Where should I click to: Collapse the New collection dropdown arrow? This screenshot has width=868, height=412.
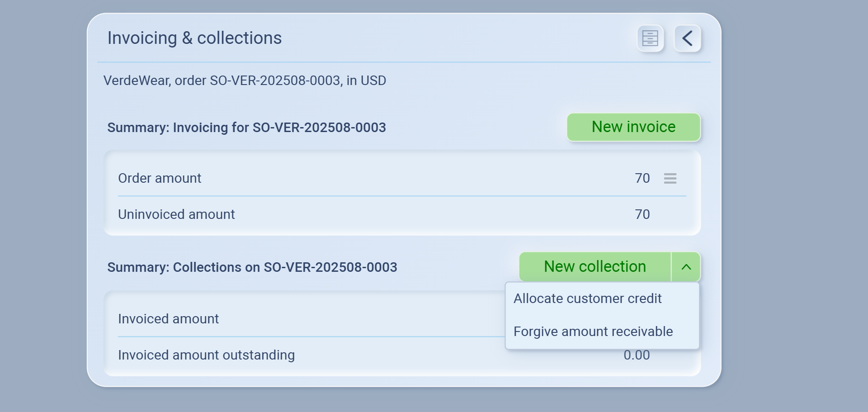[686, 267]
